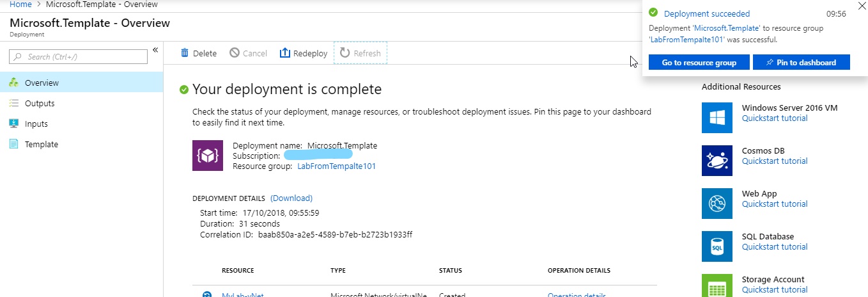The width and height of the screenshot is (868, 297).
Task: Click the Overview sidebar icon
Action: [x=13, y=83]
